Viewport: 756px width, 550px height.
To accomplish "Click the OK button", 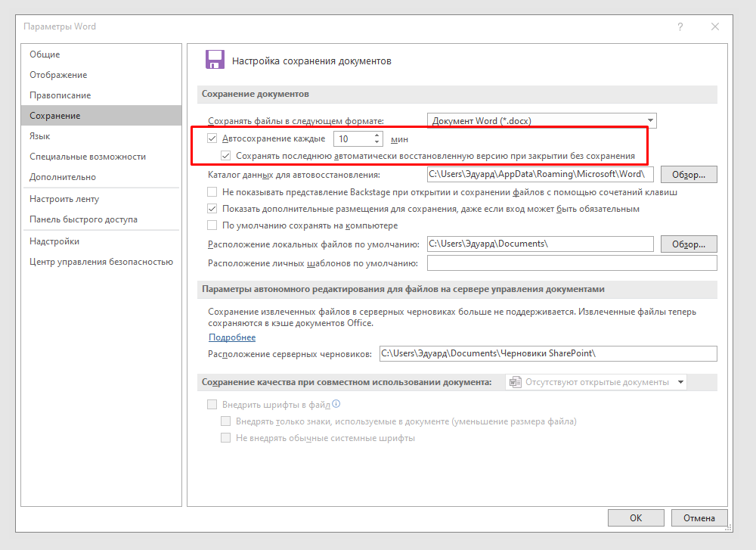I will pos(636,517).
